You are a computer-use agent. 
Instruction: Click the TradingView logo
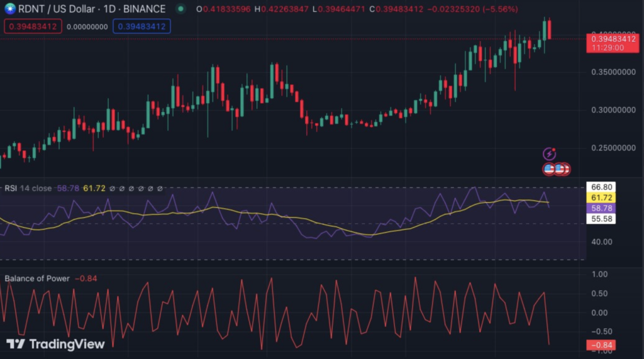point(55,344)
